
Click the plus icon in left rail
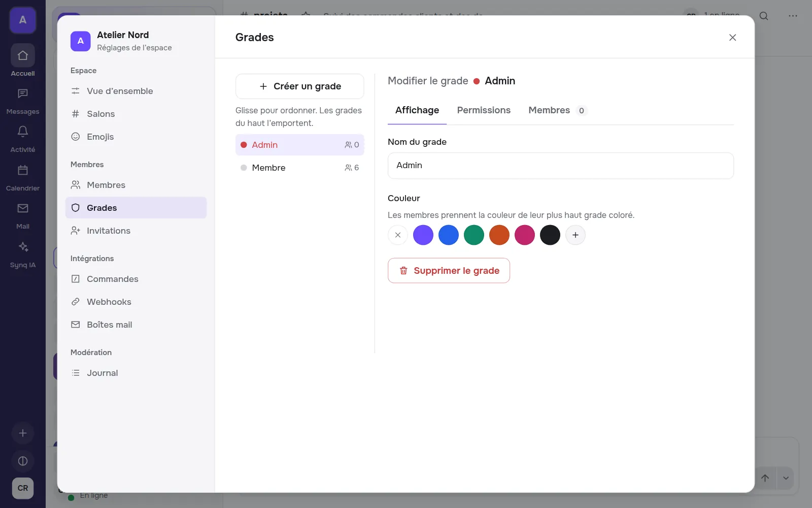click(x=23, y=433)
